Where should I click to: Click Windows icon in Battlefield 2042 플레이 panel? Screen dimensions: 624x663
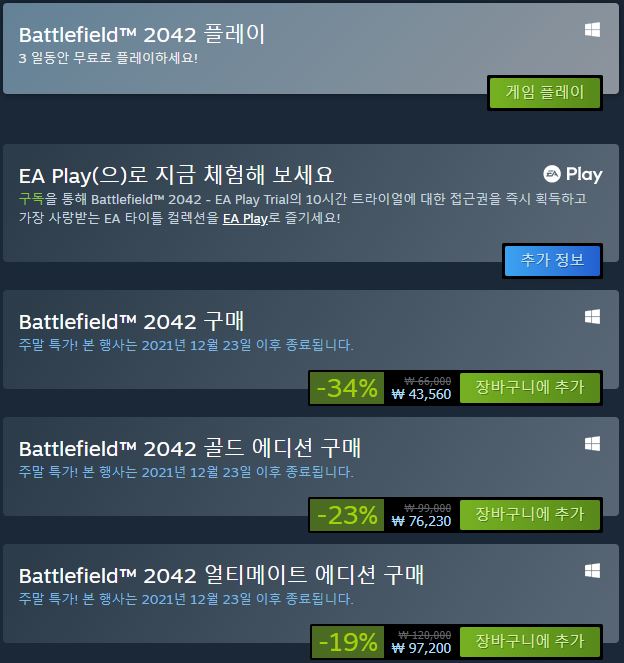pos(592,30)
